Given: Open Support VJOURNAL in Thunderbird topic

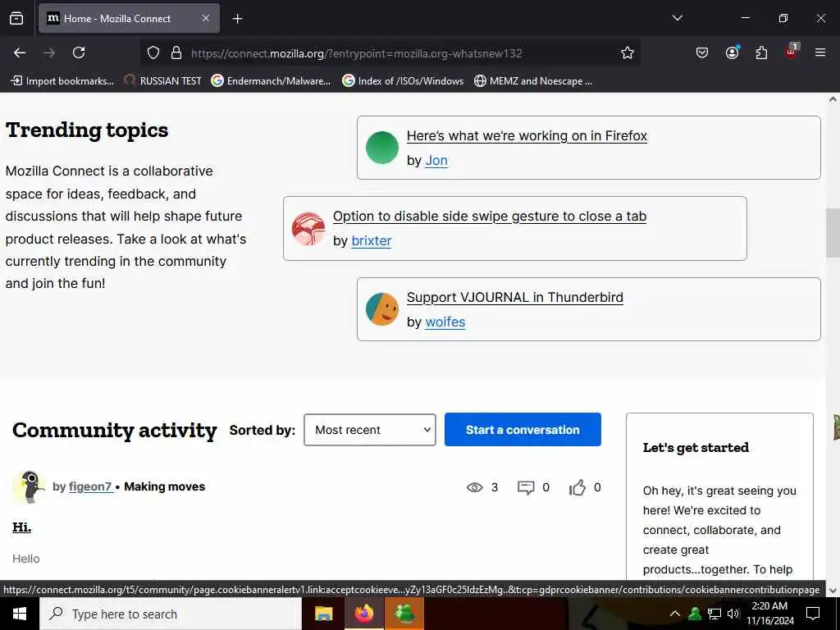Looking at the screenshot, I should click(515, 297).
